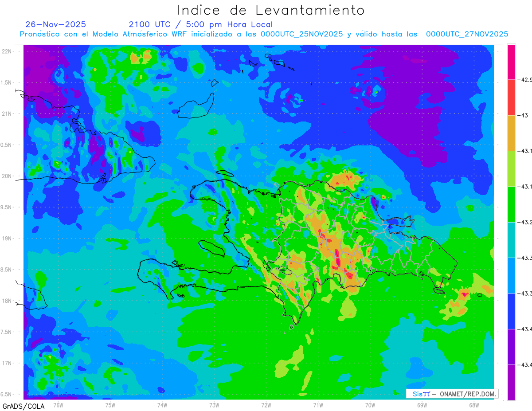Viewport: 532px width, 411px height.
Task: Click the '1.5N' latitude label
Action: point(5,82)
